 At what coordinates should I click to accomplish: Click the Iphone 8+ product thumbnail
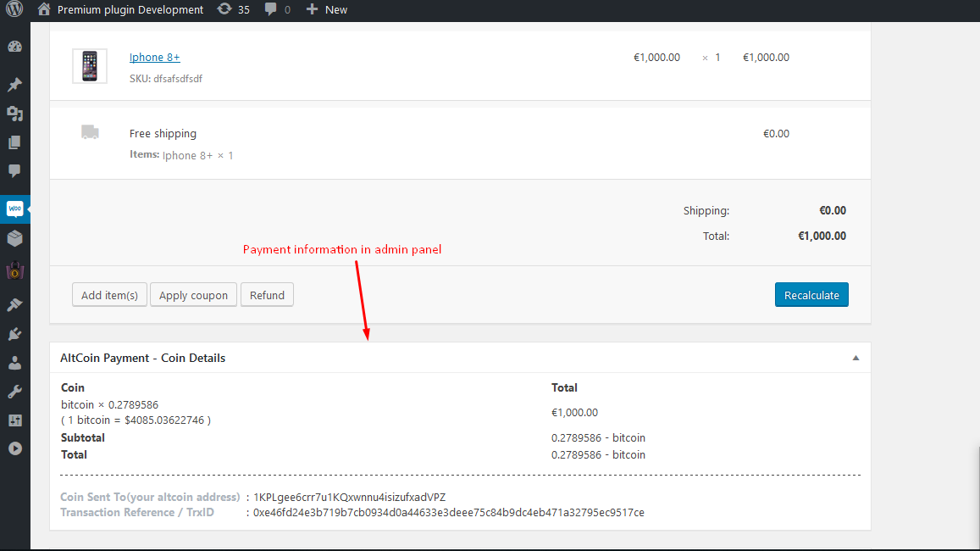coord(90,66)
